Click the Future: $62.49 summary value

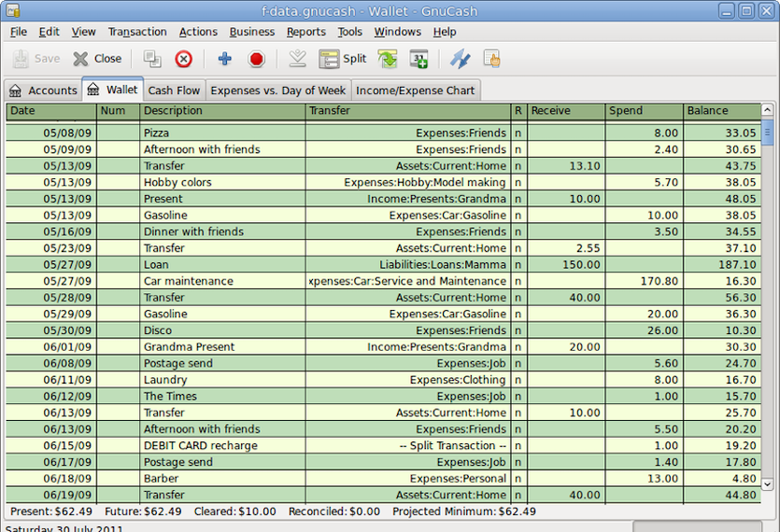pos(143,511)
